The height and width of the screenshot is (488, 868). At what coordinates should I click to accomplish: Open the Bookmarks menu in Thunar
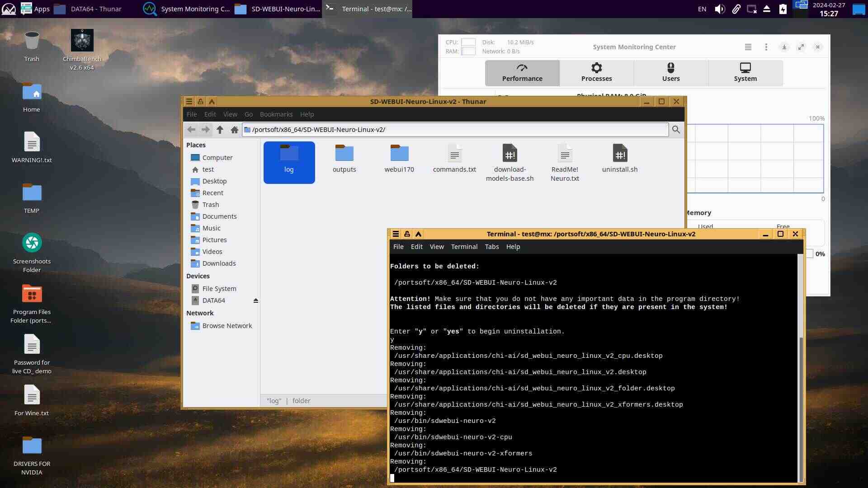[x=276, y=114]
